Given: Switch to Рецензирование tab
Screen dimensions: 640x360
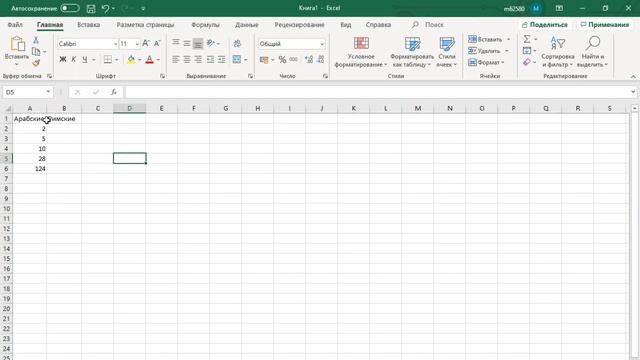Looking at the screenshot, I should (x=299, y=25).
